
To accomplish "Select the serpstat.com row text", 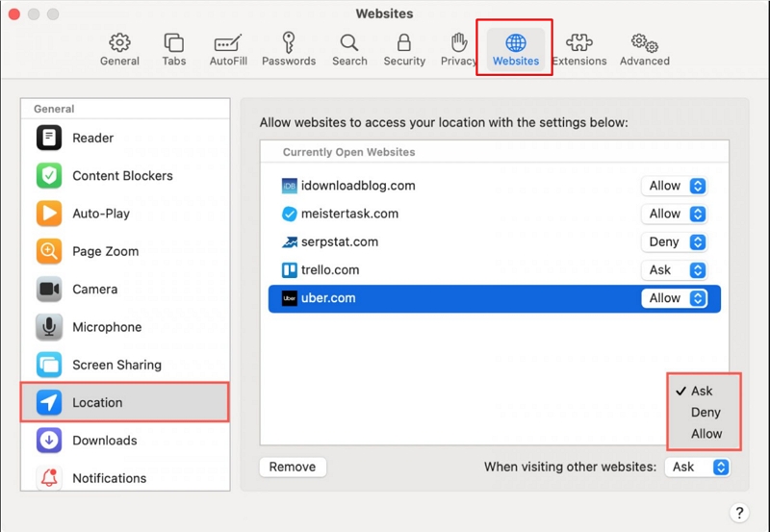I will [x=340, y=241].
